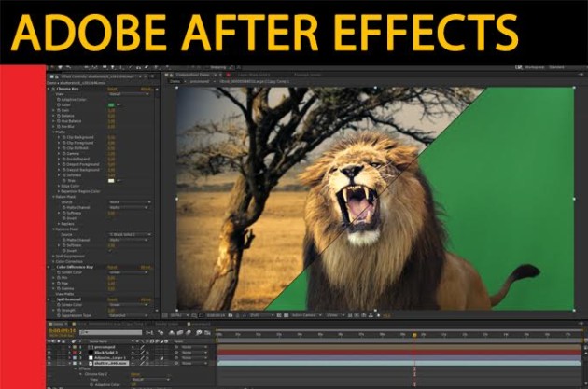
Task: Open the Suppression Type dropdown
Action: click(128, 315)
